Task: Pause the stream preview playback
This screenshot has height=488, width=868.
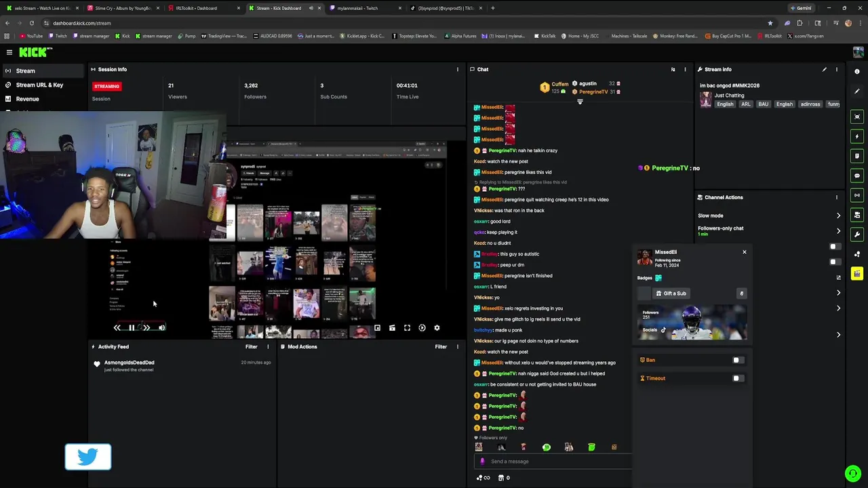Action: pyautogui.click(x=132, y=328)
